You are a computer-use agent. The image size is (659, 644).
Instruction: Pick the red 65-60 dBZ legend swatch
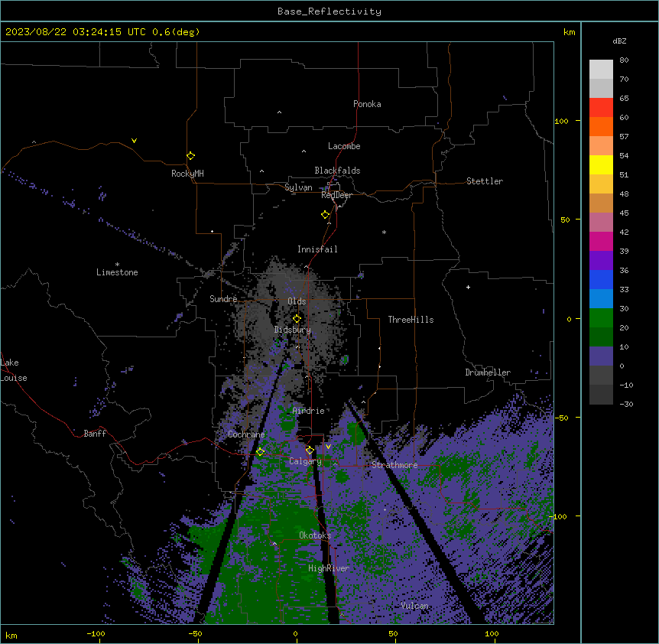(601, 108)
